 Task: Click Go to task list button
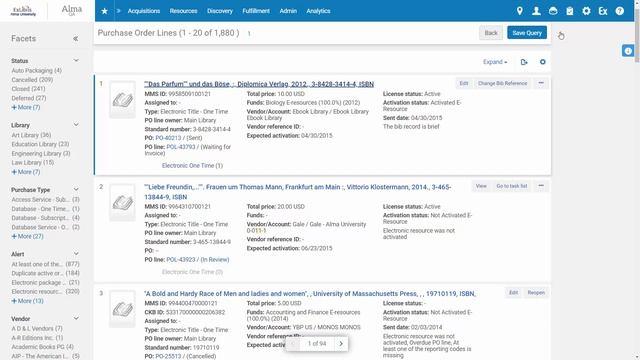point(511,186)
